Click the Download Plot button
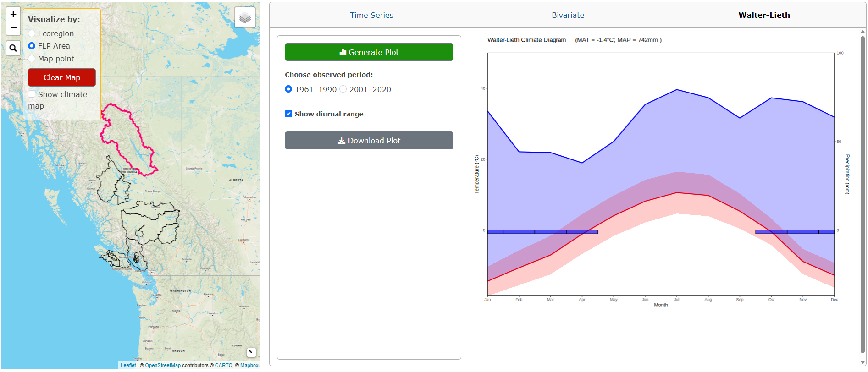868x372 pixels. (x=369, y=141)
